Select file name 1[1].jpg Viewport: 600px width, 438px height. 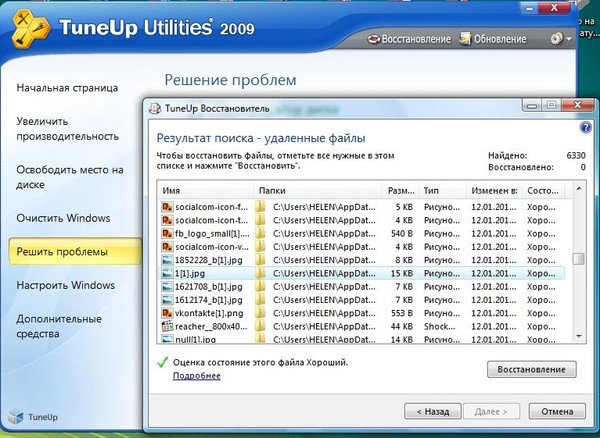click(x=190, y=274)
